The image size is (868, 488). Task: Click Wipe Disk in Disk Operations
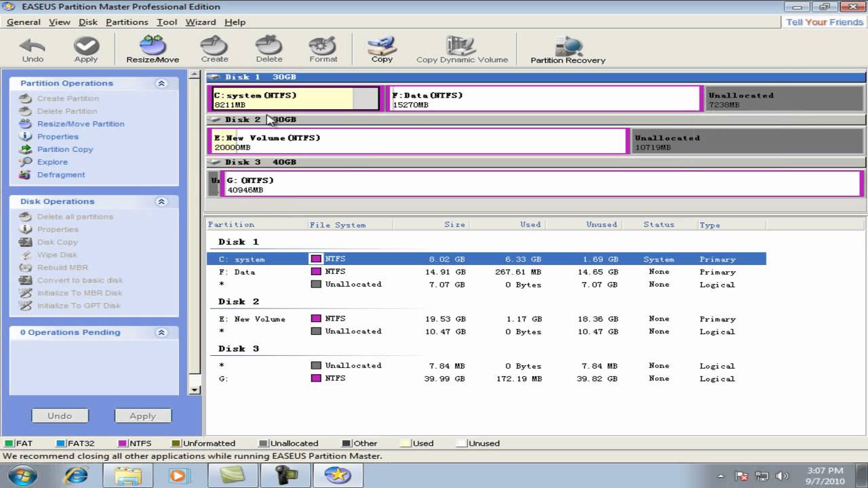click(57, 256)
